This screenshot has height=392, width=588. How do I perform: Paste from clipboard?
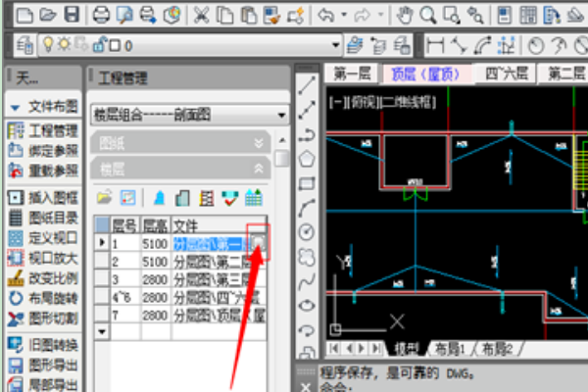pos(248,16)
